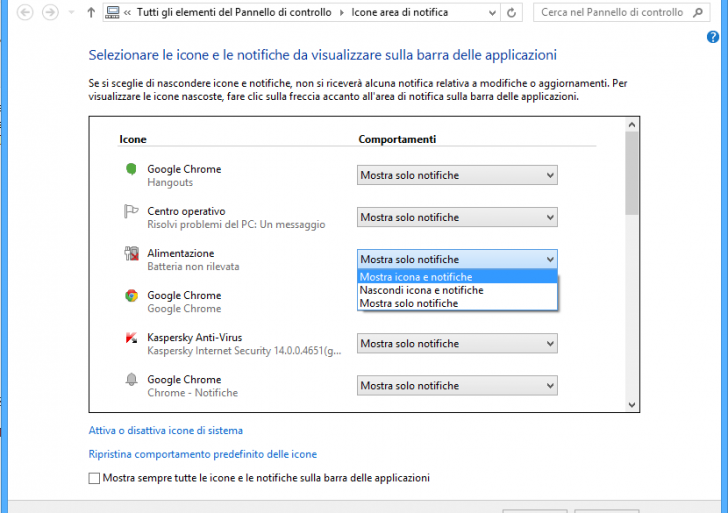Image resolution: width=728 pixels, height=513 pixels.
Task: Click the Centro operativo flag icon
Action: click(x=131, y=211)
